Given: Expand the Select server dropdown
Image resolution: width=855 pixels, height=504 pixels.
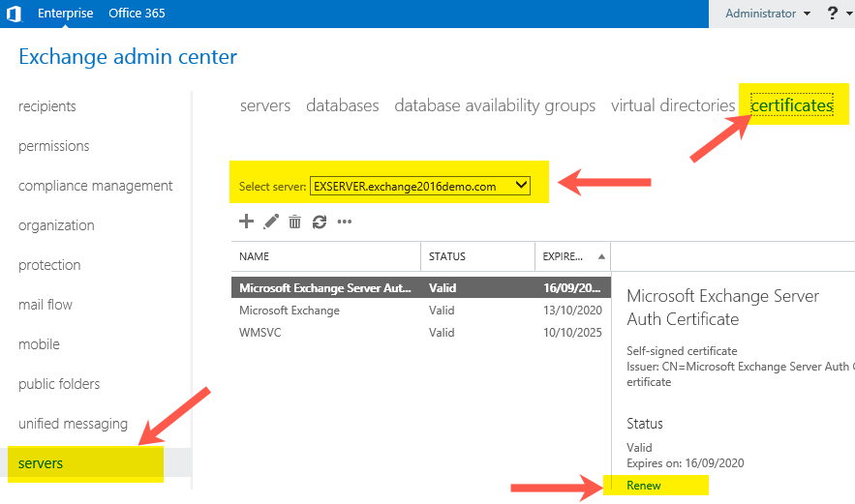Looking at the screenshot, I should [x=521, y=186].
